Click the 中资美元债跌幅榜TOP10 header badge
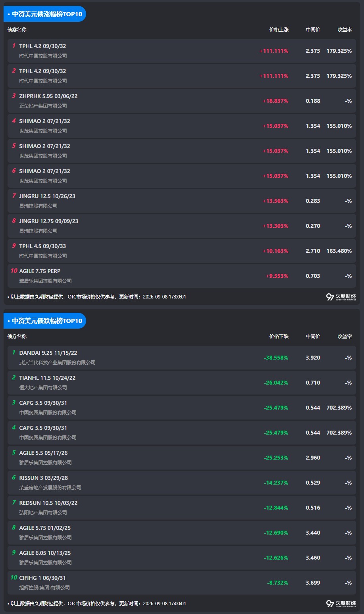The width and height of the screenshot is (364, 614). [x=45, y=321]
